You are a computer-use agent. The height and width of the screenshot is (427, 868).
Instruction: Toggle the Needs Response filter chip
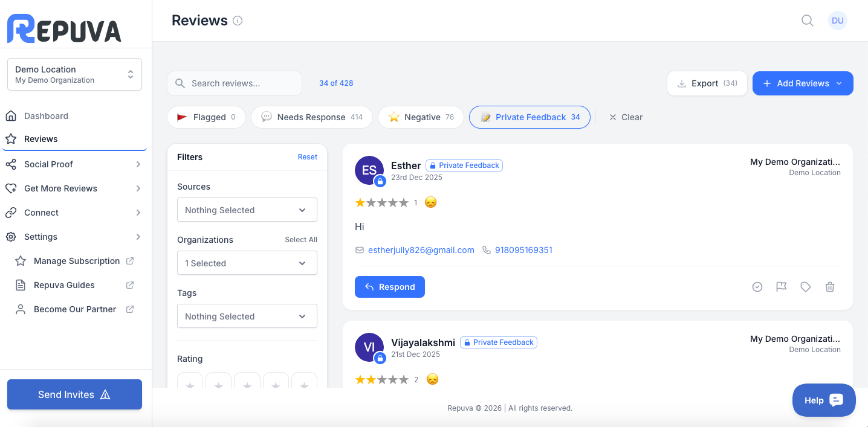point(312,117)
